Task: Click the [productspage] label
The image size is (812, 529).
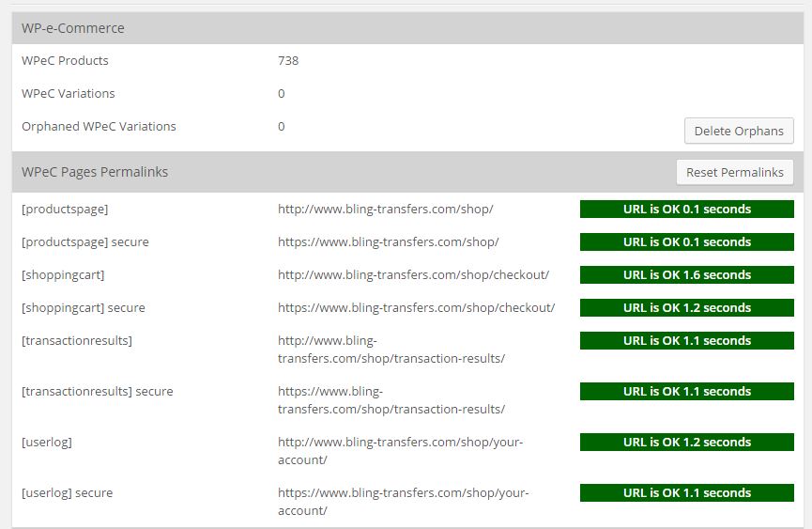Action: click(x=65, y=210)
